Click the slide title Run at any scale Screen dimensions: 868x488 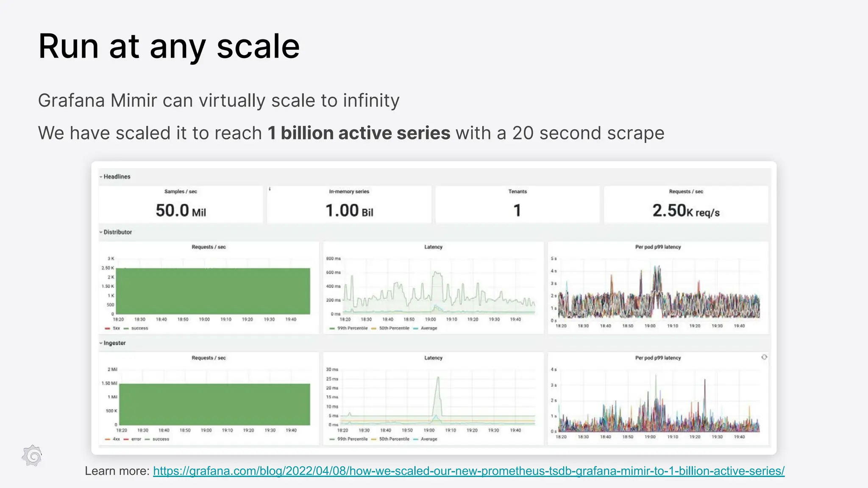point(169,46)
